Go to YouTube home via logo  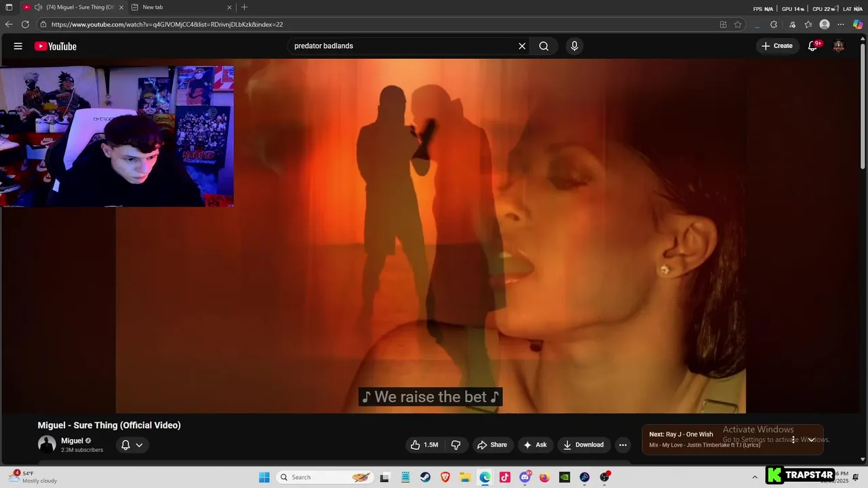56,46
